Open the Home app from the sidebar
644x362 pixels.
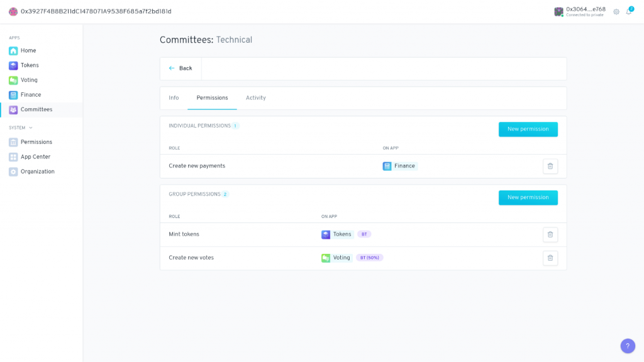(x=26, y=50)
